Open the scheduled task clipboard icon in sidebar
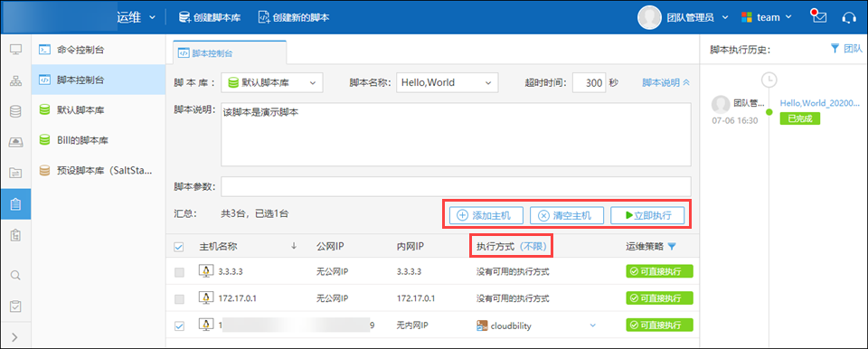The image size is (868, 349). (x=15, y=234)
